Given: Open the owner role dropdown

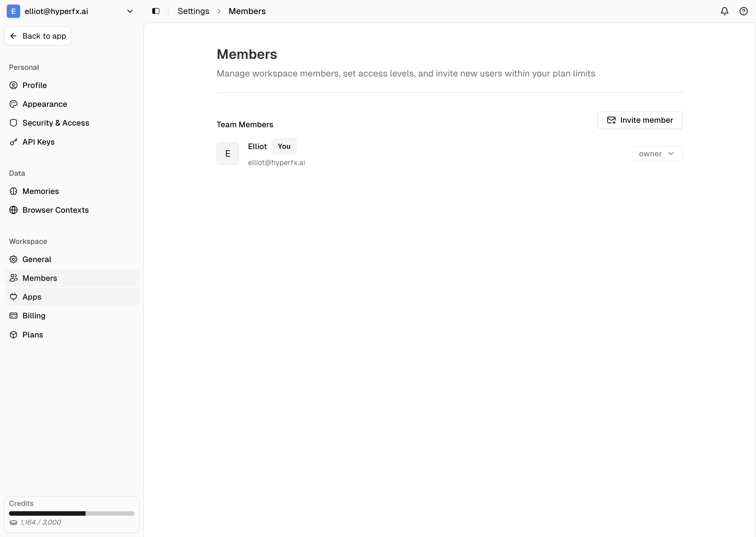Looking at the screenshot, I should click(657, 153).
